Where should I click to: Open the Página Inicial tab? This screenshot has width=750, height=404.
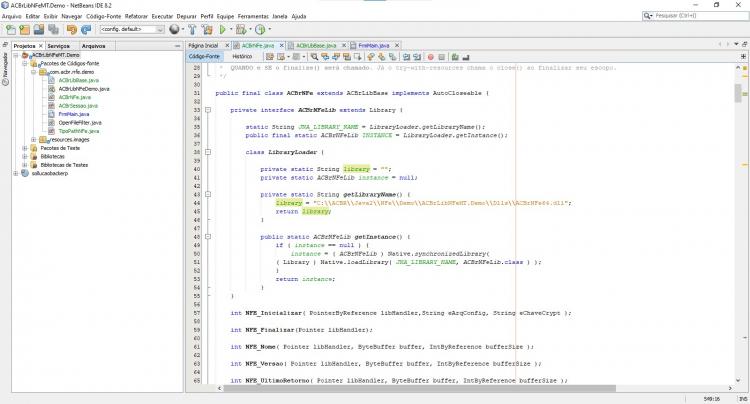(x=203, y=45)
